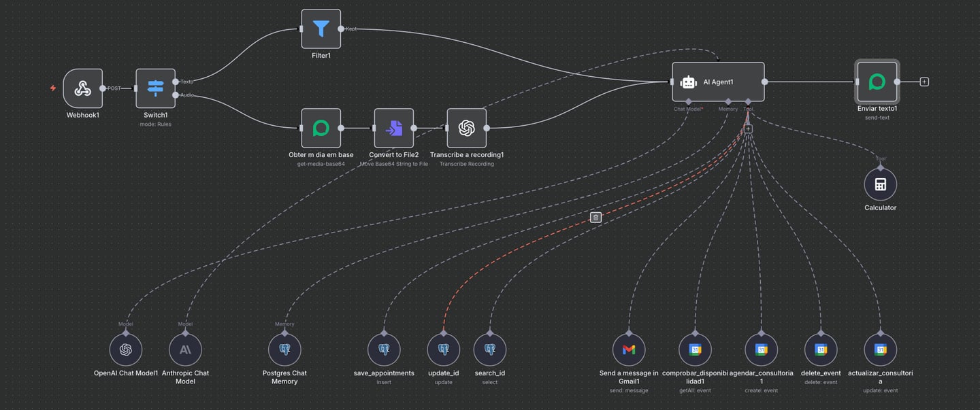Open the Obter mídia em base node
This screenshot has height=410, width=980.
[321, 128]
